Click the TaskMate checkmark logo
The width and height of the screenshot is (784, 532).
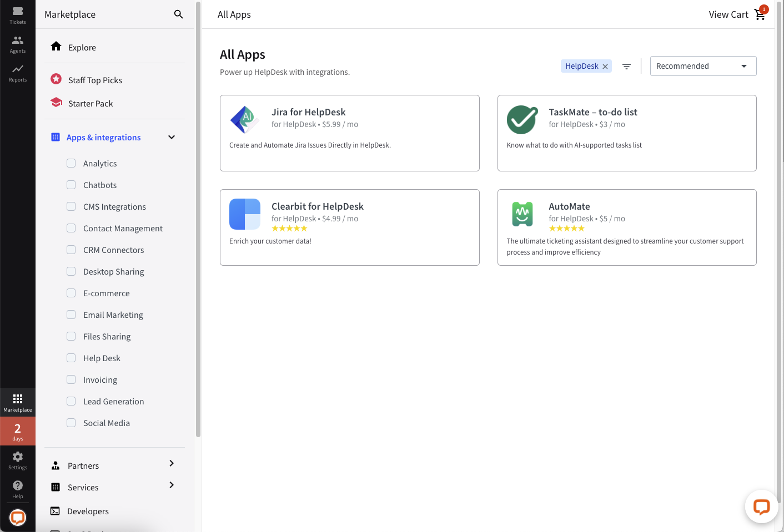pyautogui.click(x=522, y=120)
